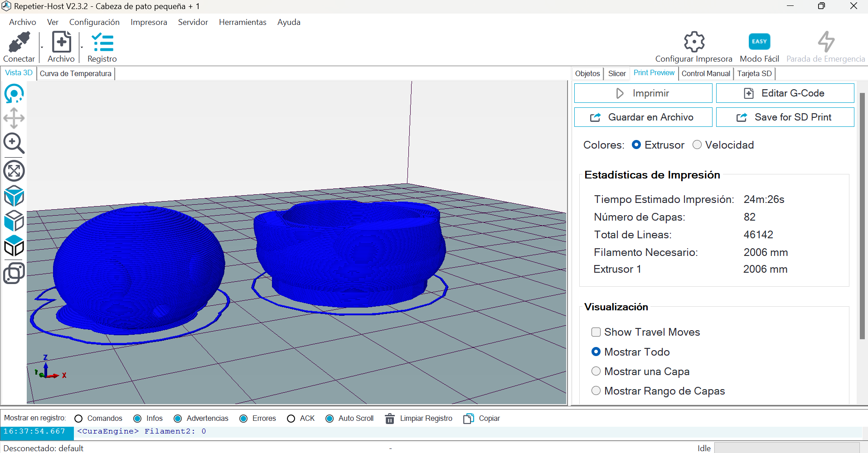Click the right panel vertical scrollbar
The image size is (868, 453).
click(862, 216)
